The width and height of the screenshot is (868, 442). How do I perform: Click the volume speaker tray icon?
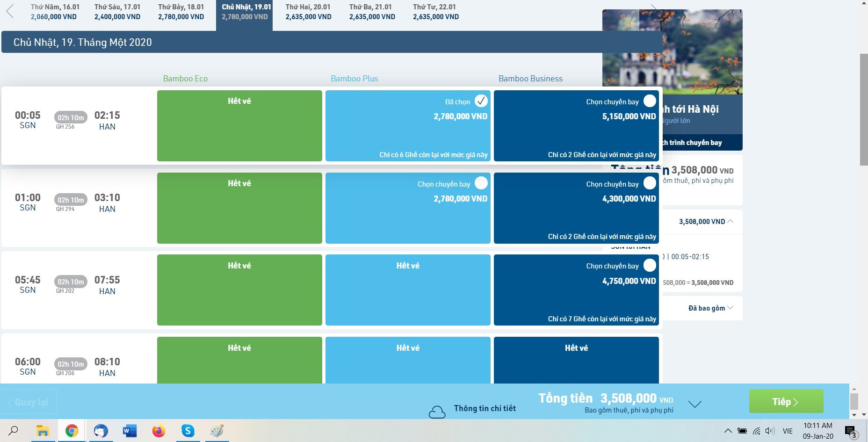click(x=770, y=431)
